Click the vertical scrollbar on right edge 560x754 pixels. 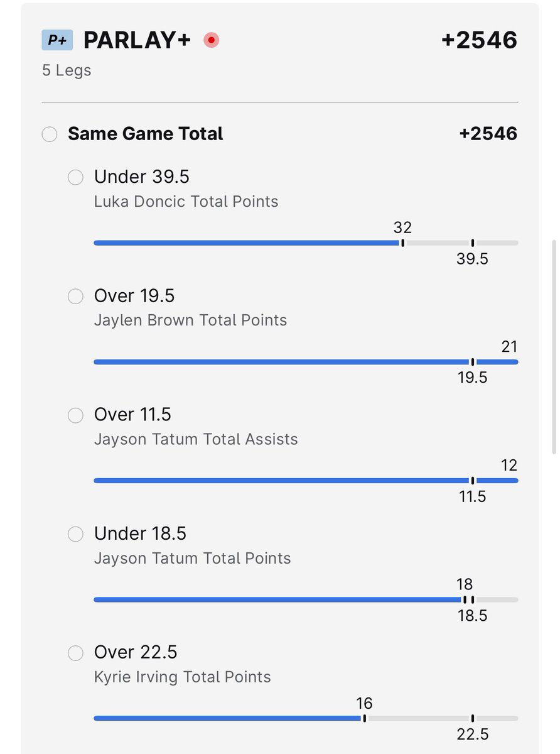pyautogui.click(x=554, y=346)
